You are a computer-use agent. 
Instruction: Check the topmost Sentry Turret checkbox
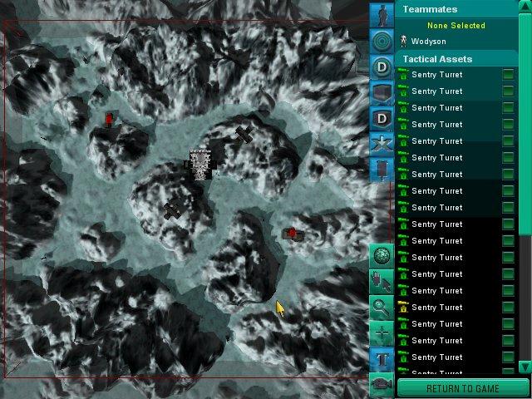508,75
